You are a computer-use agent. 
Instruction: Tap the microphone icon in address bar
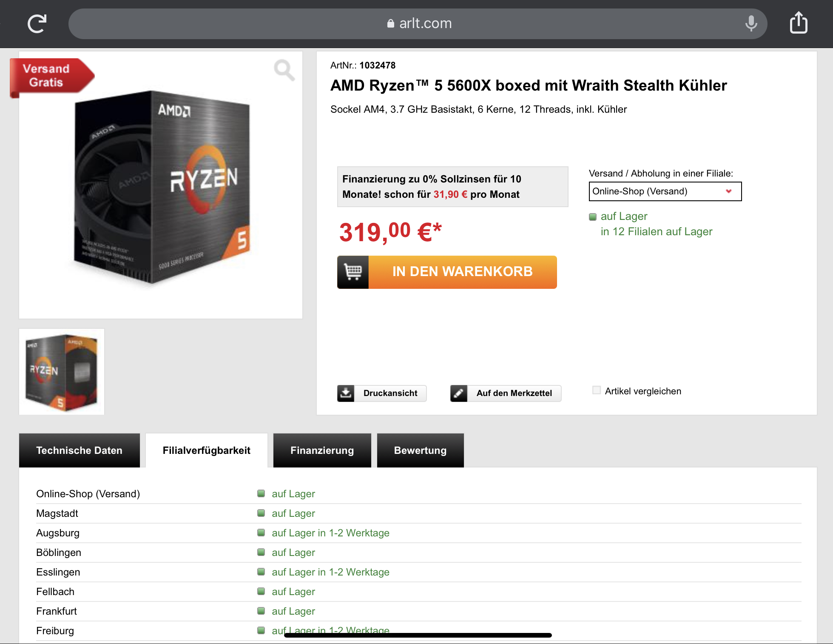pos(751,23)
